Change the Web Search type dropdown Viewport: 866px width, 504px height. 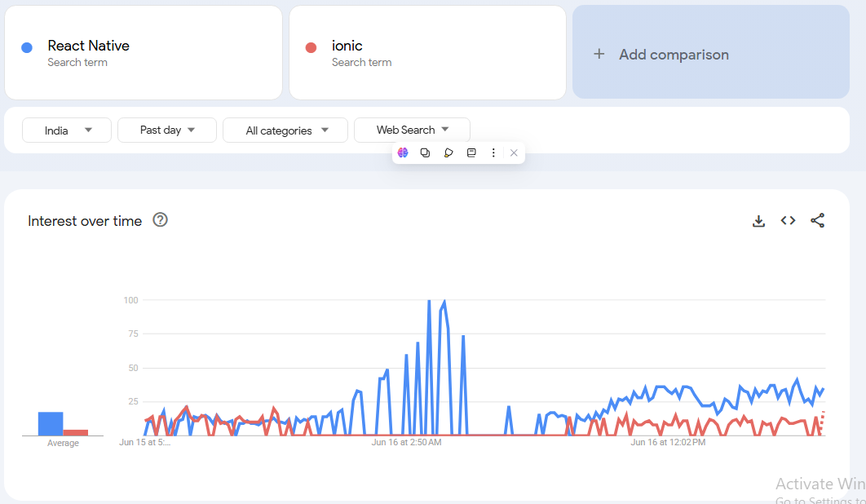tap(412, 130)
